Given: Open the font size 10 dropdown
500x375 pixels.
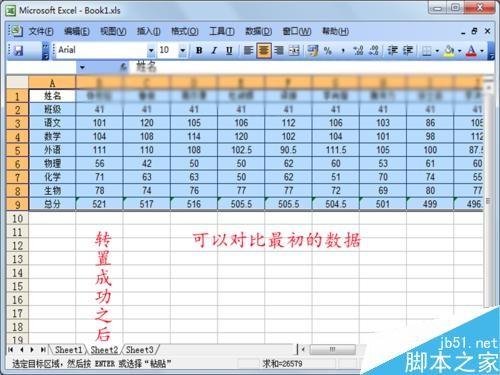Looking at the screenshot, I should [183, 51].
